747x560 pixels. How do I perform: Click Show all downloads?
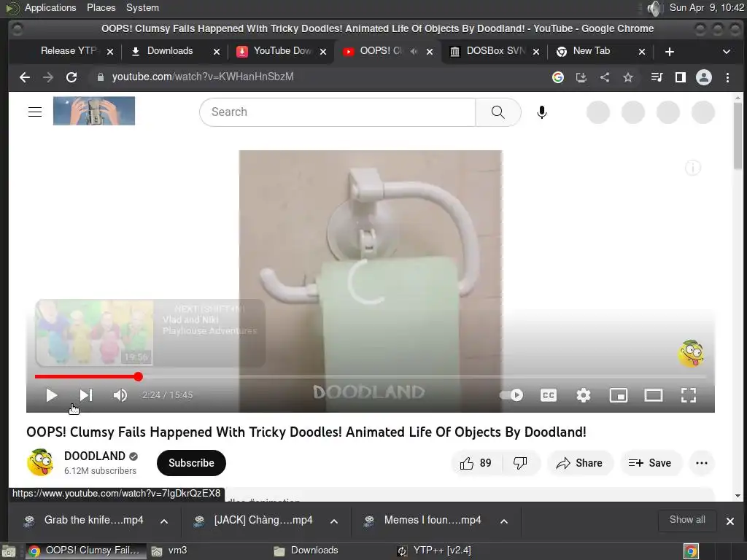click(687, 520)
